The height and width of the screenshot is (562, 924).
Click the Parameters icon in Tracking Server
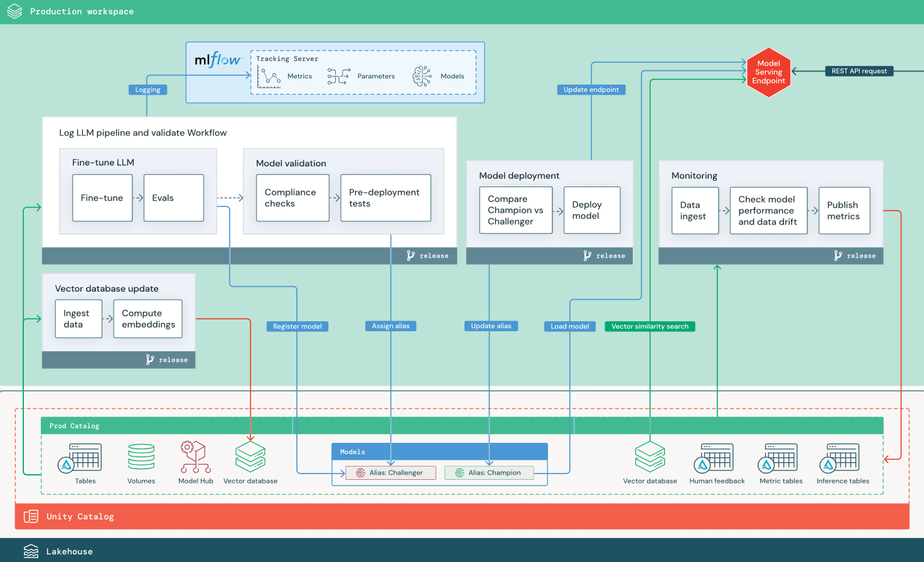click(x=338, y=75)
